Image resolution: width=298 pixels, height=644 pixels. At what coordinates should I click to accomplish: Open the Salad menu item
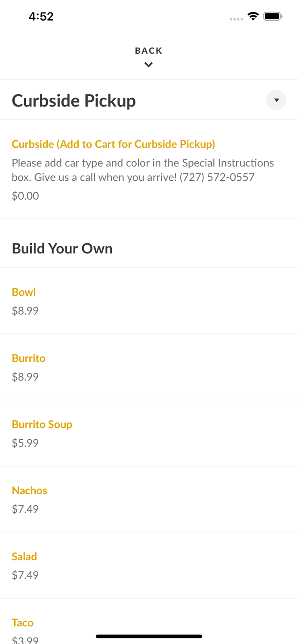pos(24,556)
